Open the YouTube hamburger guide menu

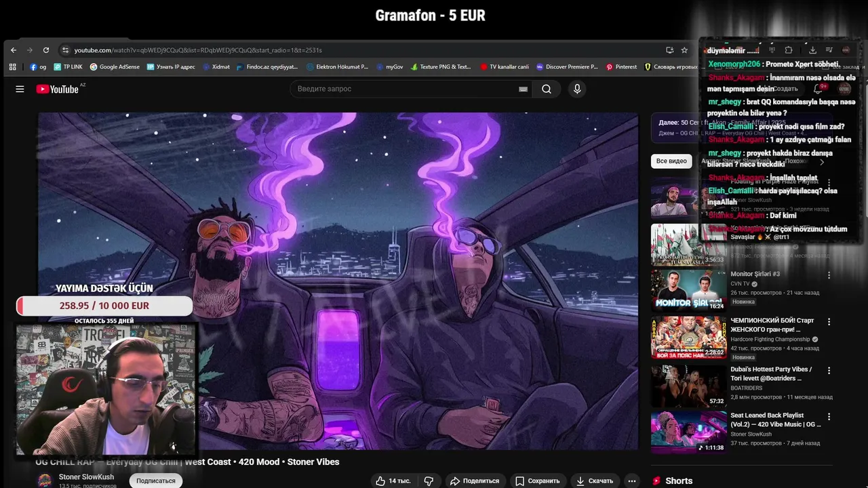[x=20, y=89]
